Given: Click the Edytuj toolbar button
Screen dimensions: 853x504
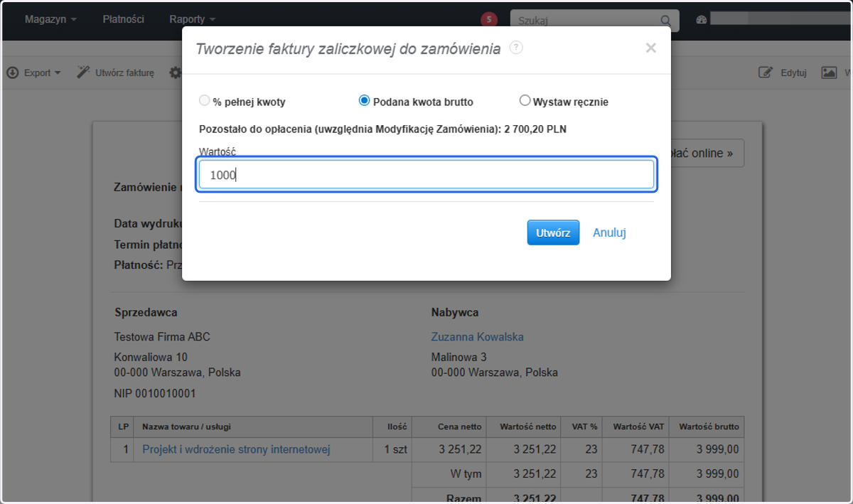Looking at the screenshot, I should [x=783, y=73].
